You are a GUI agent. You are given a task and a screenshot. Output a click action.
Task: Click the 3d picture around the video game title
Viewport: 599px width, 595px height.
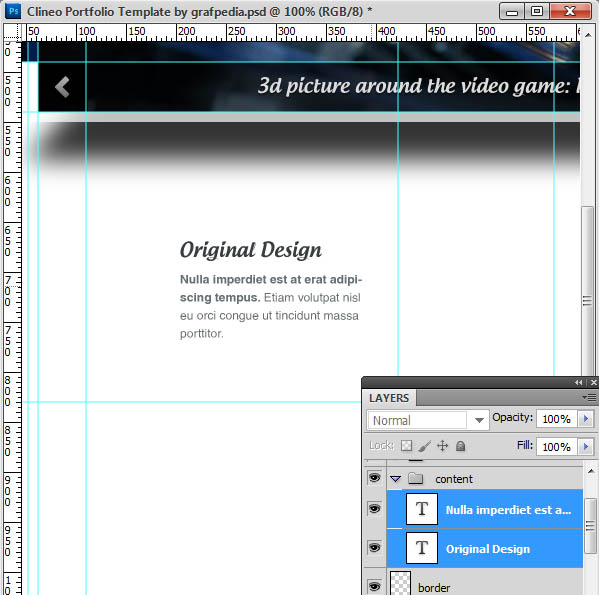418,86
